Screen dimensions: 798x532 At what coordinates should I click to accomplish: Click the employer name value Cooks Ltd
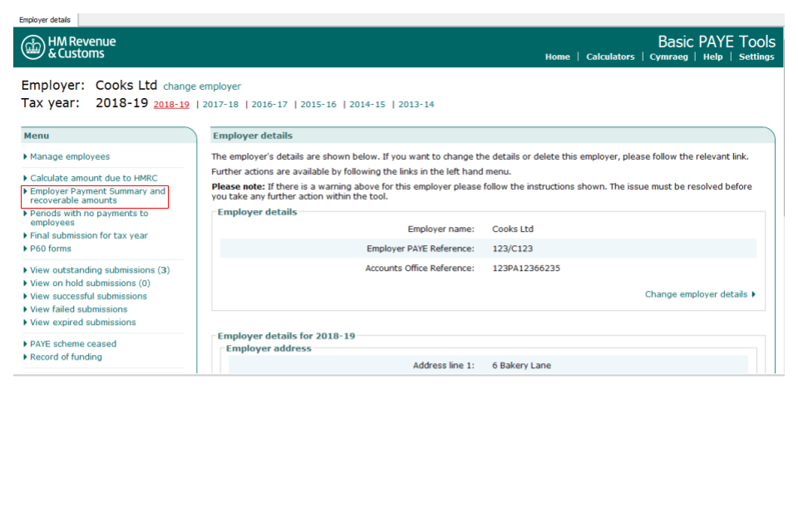513,229
